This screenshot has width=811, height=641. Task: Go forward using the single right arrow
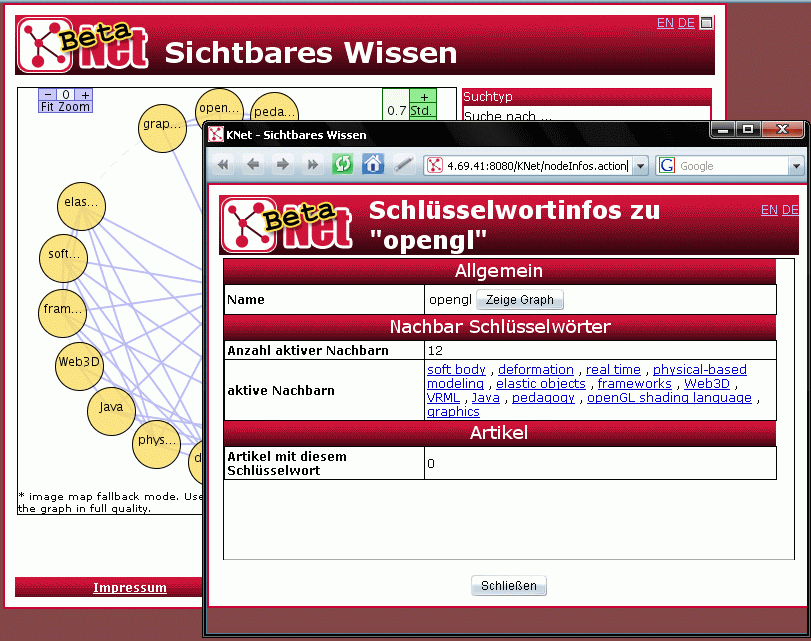pyautogui.click(x=283, y=165)
